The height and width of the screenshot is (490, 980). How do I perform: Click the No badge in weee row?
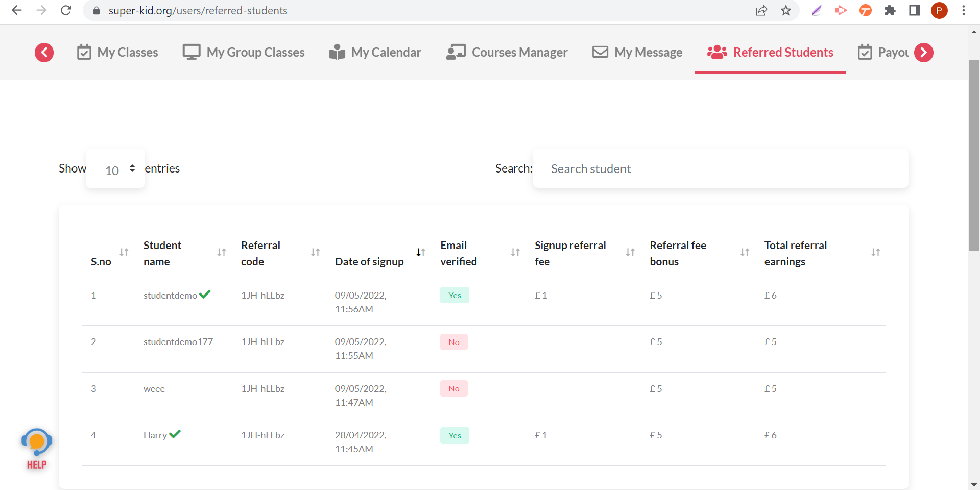pos(454,388)
